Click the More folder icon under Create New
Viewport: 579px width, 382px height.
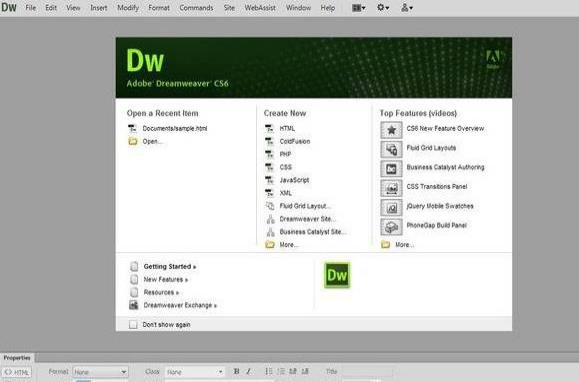coord(270,245)
